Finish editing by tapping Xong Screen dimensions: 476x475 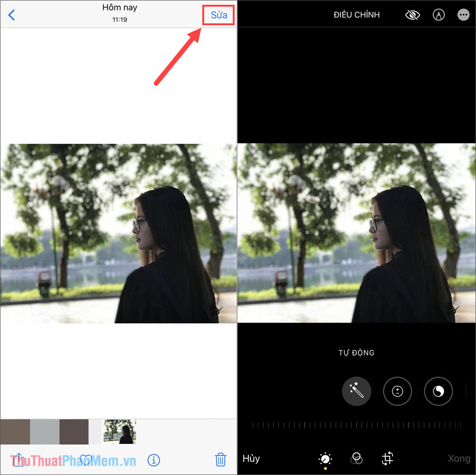(x=458, y=459)
